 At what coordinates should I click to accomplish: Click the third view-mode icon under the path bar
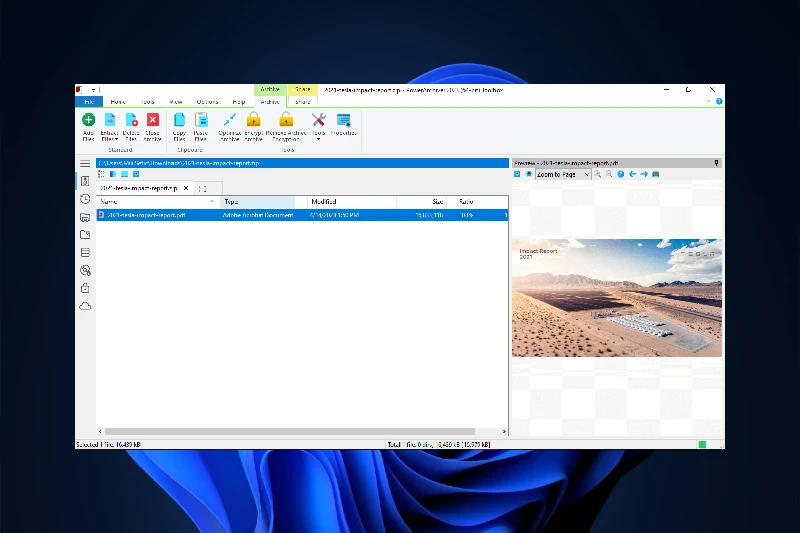pos(124,174)
